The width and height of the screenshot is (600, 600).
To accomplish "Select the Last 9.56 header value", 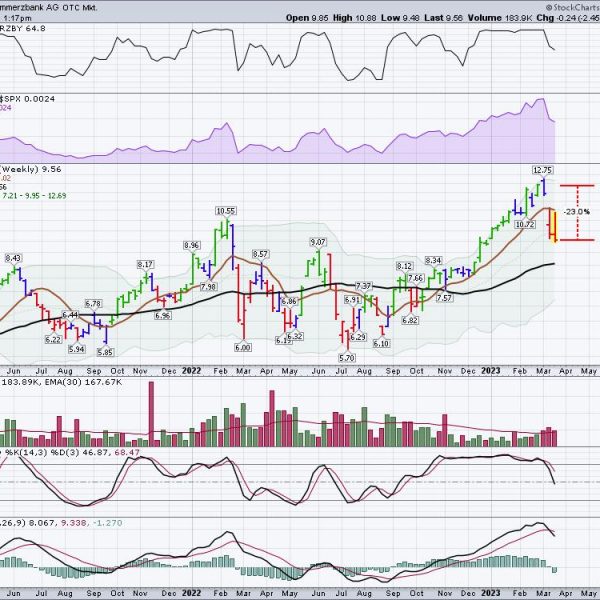I will click(441, 18).
